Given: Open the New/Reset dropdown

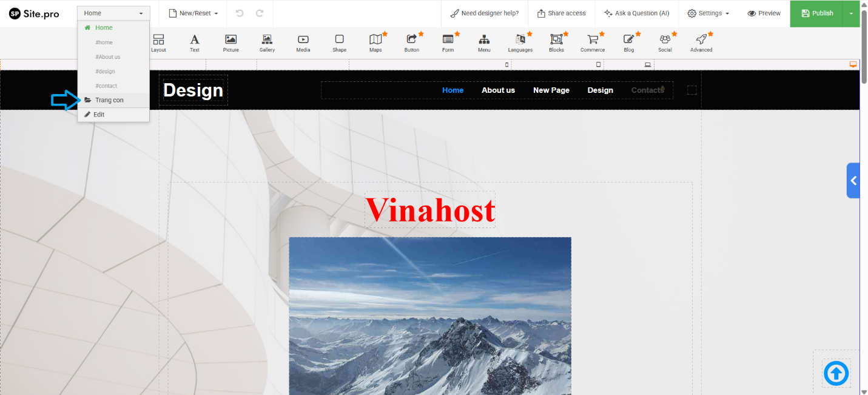Looking at the screenshot, I should tap(193, 13).
